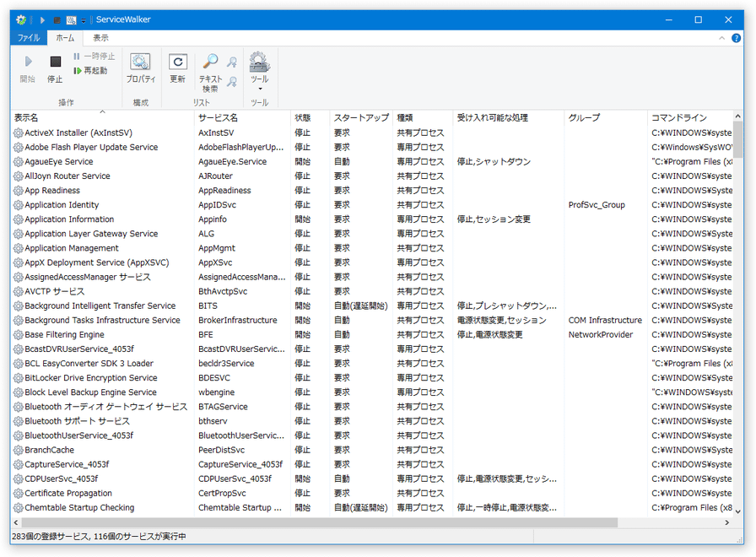Screen dimensions: 756x557
Task: Select Background Tasks Infrastructure Service
Action: click(102, 320)
